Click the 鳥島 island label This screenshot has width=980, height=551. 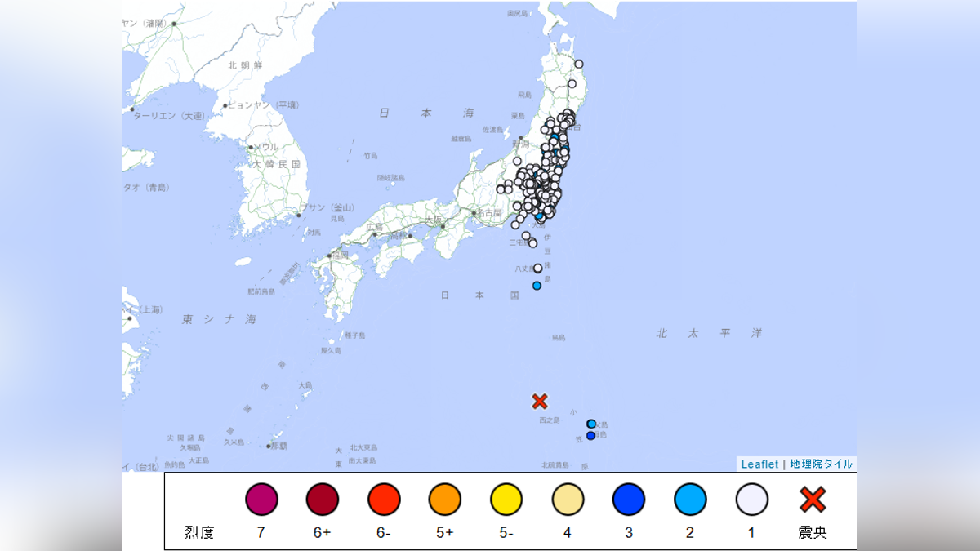pos(559,337)
